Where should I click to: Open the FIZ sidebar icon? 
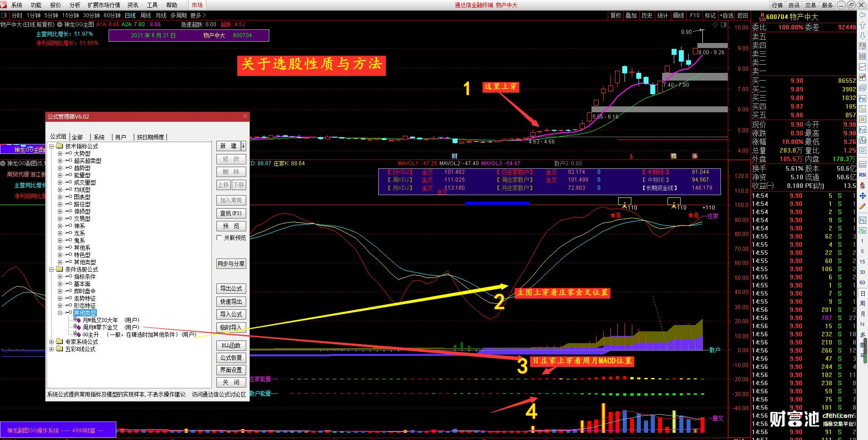coord(862,130)
